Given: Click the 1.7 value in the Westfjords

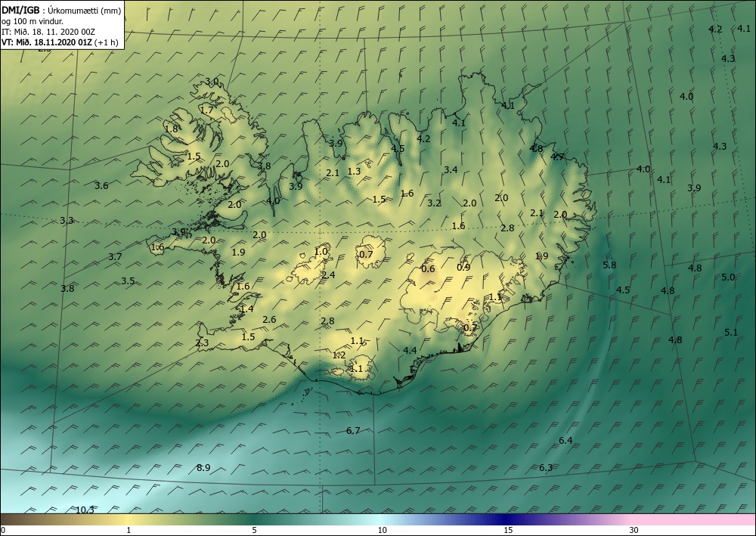Looking at the screenshot, I should pyautogui.click(x=206, y=110).
